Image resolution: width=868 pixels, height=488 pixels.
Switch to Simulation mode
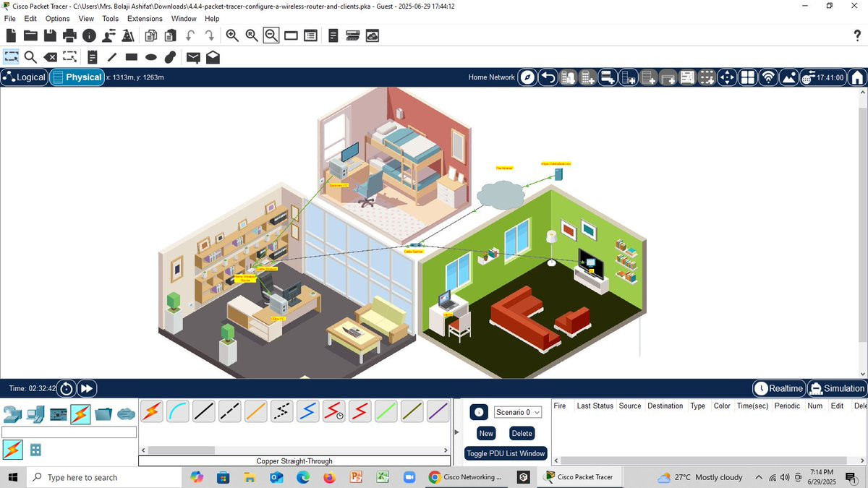coord(837,388)
